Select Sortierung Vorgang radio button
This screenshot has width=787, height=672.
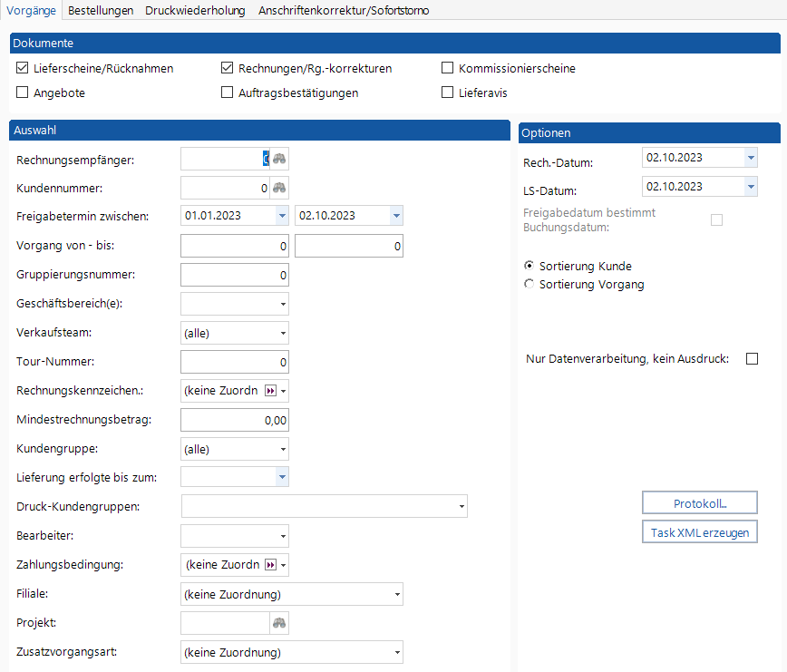[529, 284]
